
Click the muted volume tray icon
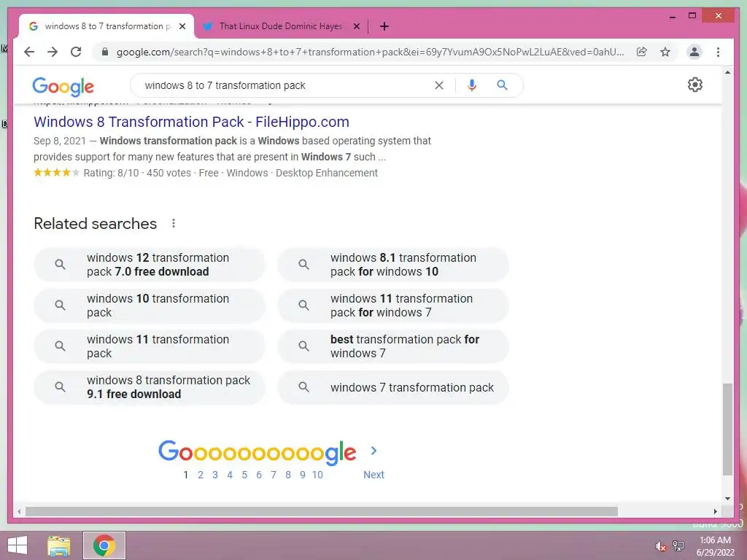click(x=660, y=546)
